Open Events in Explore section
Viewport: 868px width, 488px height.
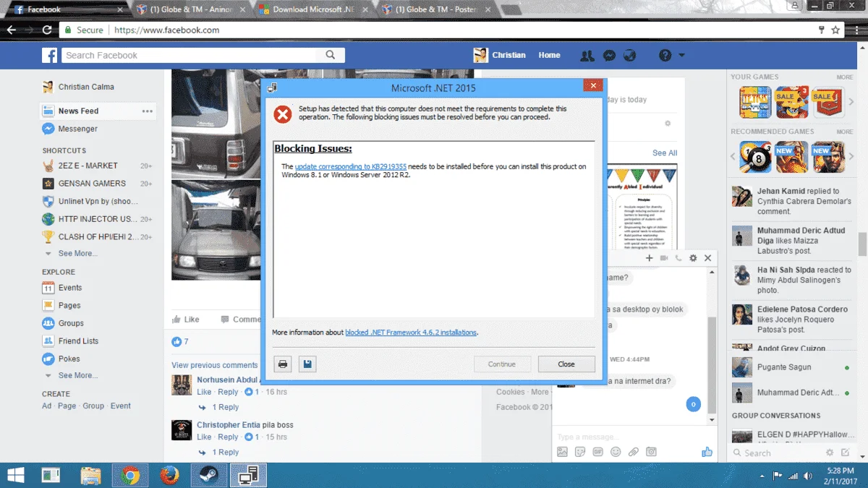[x=69, y=288]
